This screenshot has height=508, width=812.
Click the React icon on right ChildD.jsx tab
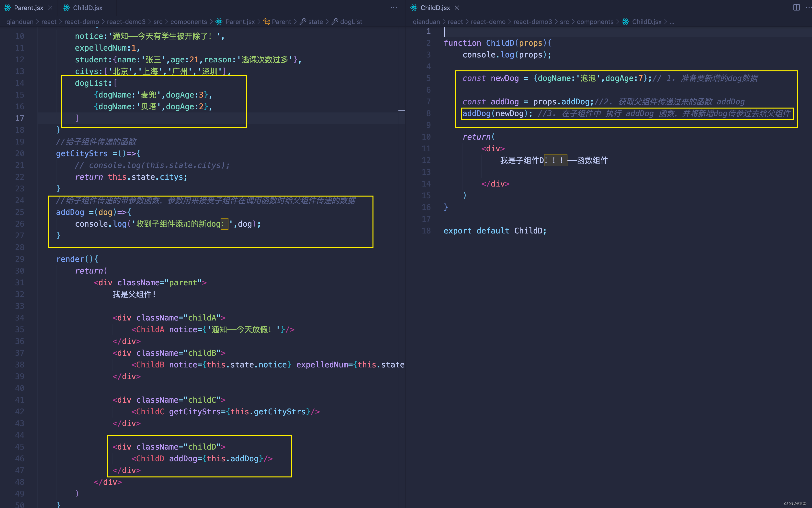(x=414, y=8)
